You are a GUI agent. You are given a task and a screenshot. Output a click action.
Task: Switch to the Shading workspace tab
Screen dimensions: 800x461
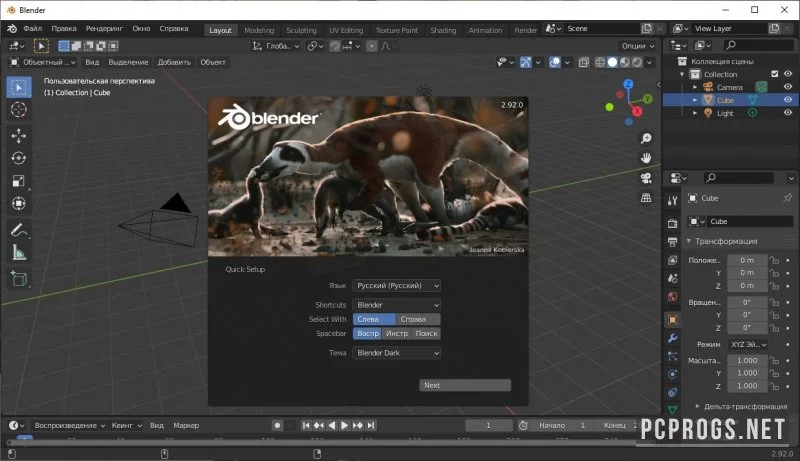coord(443,30)
